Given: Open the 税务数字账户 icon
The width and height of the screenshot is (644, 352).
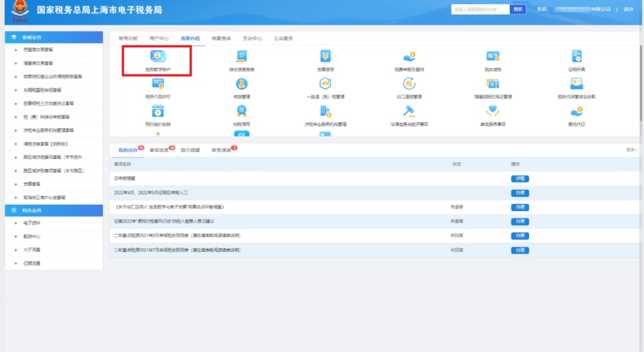Looking at the screenshot, I should [x=157, y=57].
